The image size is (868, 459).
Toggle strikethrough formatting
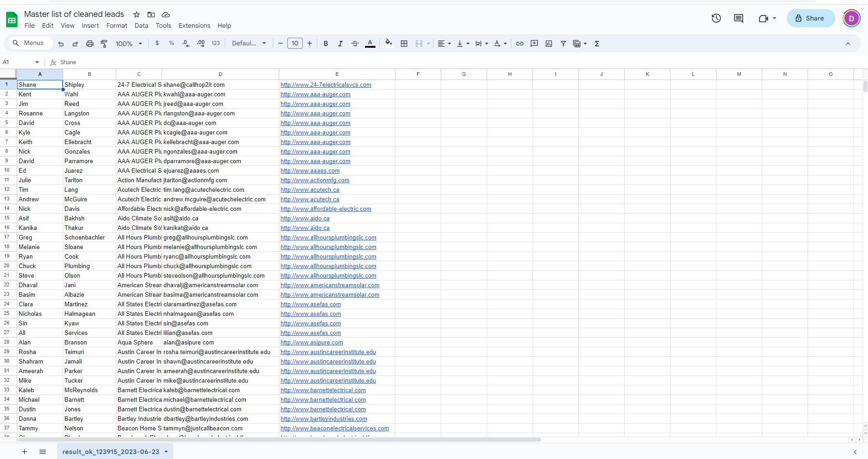(355, 44)
